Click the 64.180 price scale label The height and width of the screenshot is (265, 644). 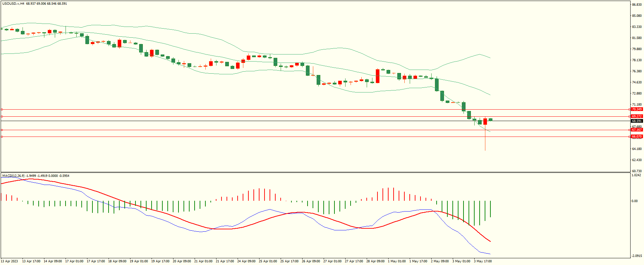(x=637, y=149)
